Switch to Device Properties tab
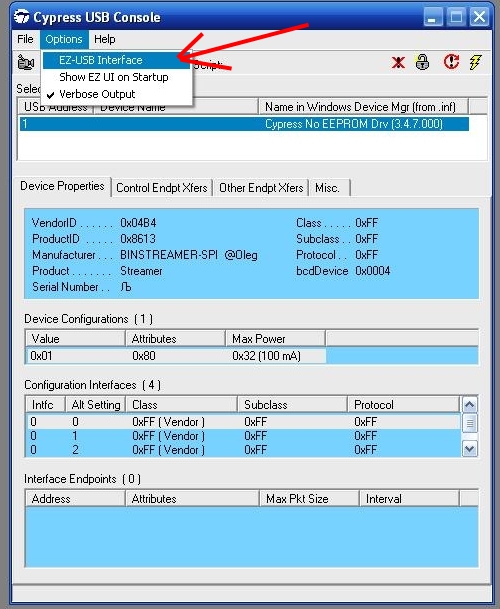This screenshot has width=500, height=609. coord(62,186)
